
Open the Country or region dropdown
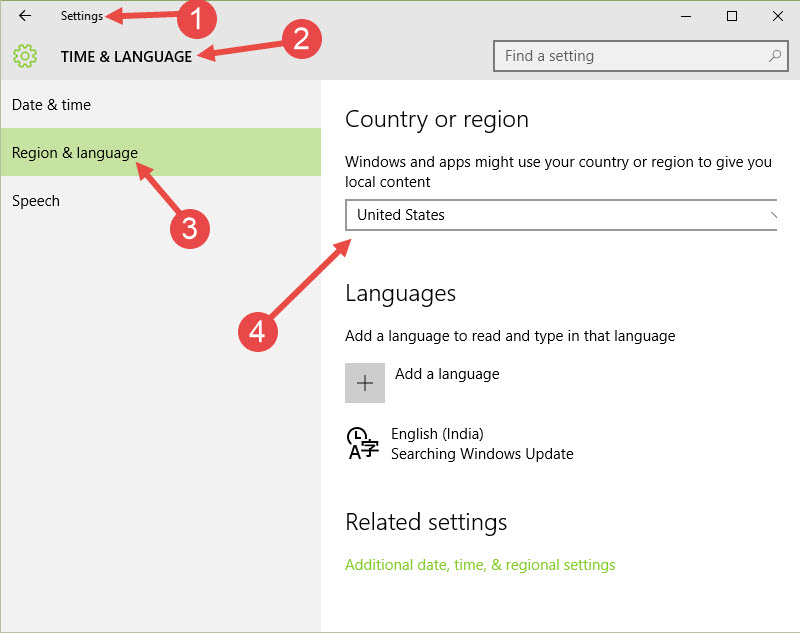pyautogui.click(x=561, y=215)
